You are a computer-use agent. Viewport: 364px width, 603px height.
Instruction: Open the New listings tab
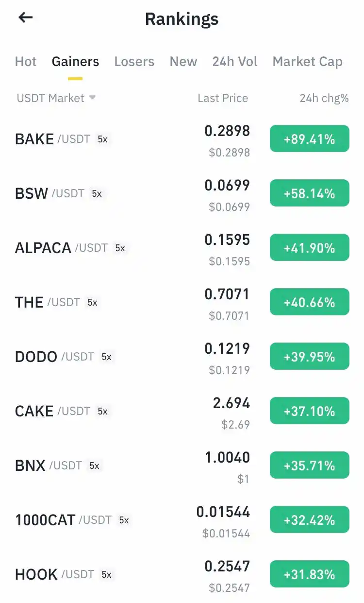pyautogui.click(x=183, y=62)
